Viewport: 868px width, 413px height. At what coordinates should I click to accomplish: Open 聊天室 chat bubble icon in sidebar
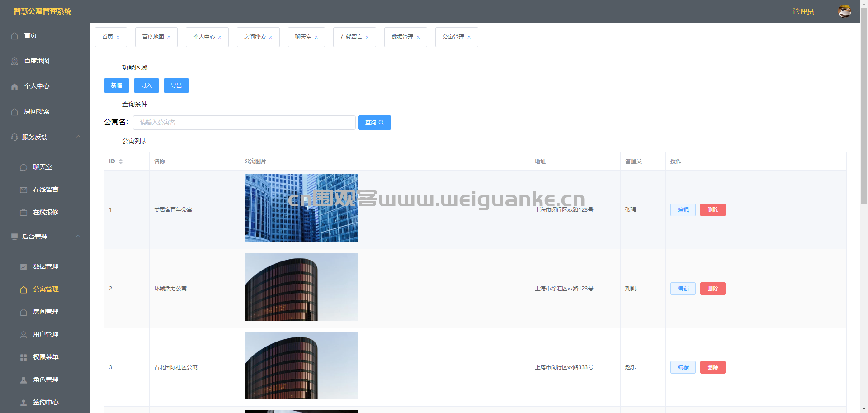(x=24, y=167)
